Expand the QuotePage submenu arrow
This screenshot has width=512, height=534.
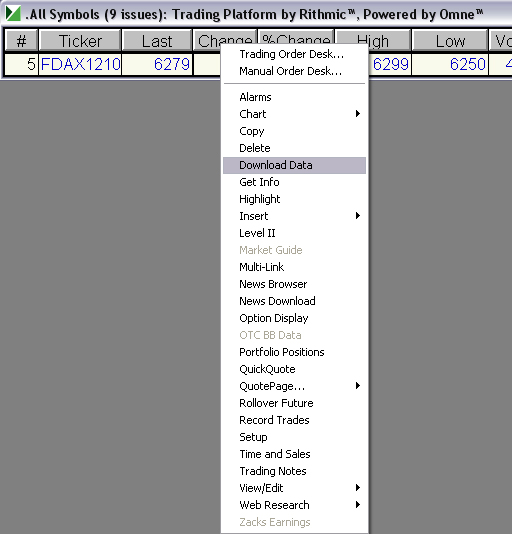pyautogui.click(x=357, y=386)
